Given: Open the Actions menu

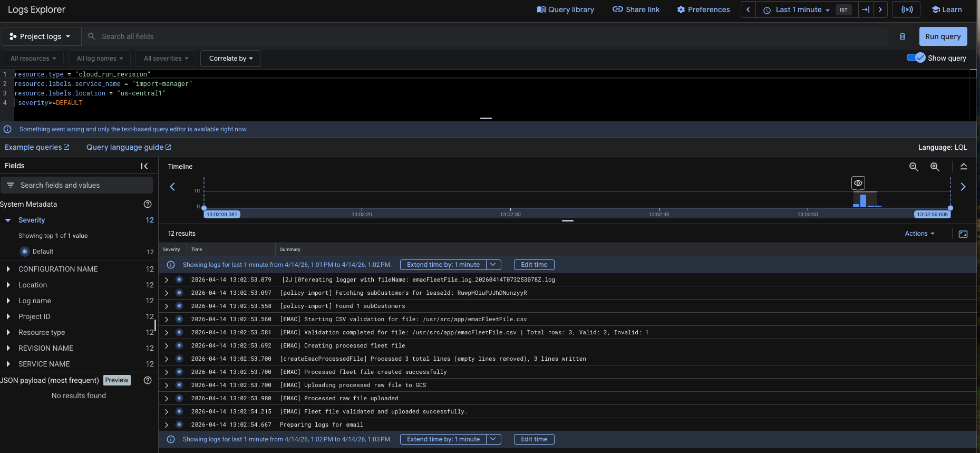Looking at the screenshot, I should [x=919, y=234].
